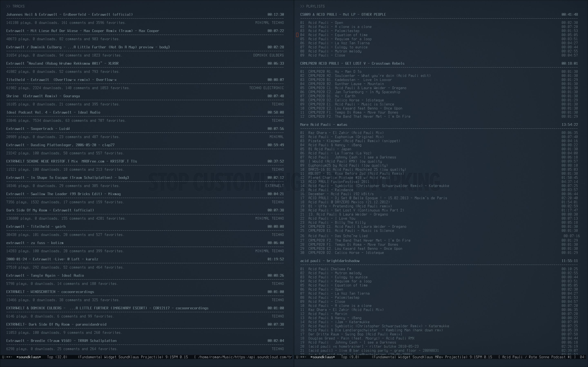The height and width of the screenshot is (367, 588).
Task: Collapse the More Acid Pauli matas playlist
Action: click(323, 125)
